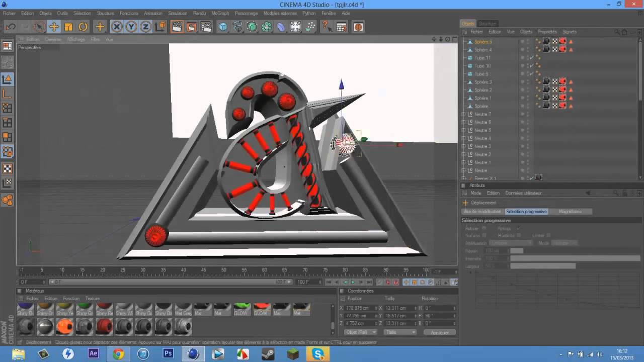Play the animation forward
Image resolution: width=644 pixels, height=362 pixels.
coord(353,282)
